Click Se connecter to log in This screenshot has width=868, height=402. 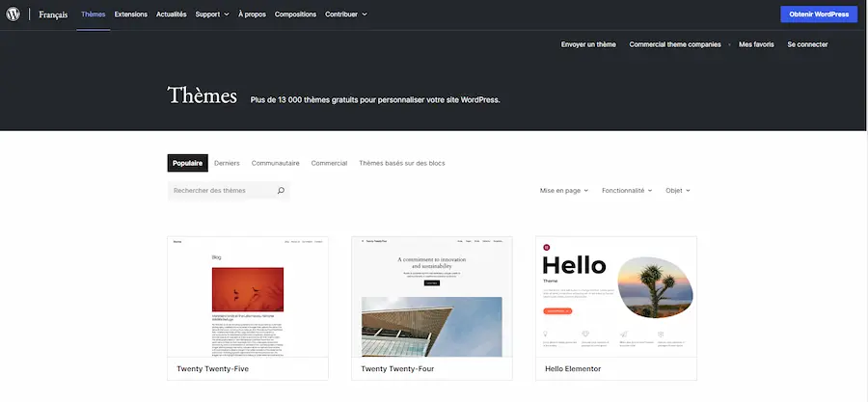point(807,44)
